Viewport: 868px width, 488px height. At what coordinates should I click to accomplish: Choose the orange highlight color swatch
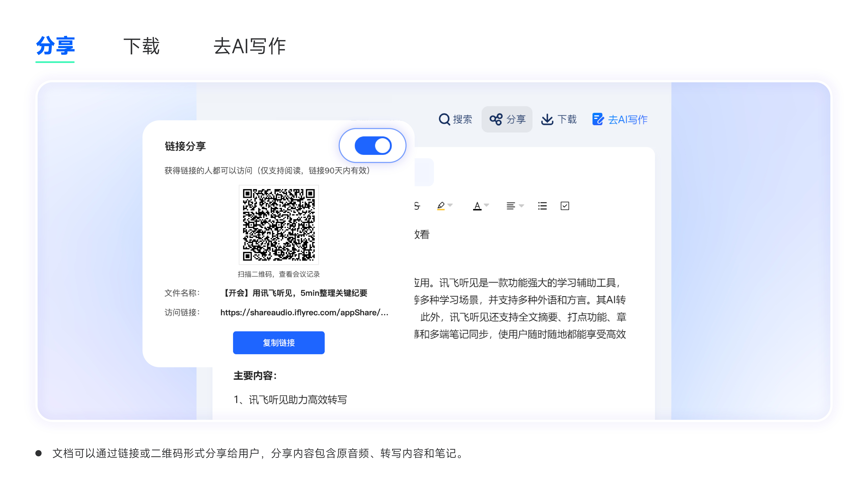[441, 210]
